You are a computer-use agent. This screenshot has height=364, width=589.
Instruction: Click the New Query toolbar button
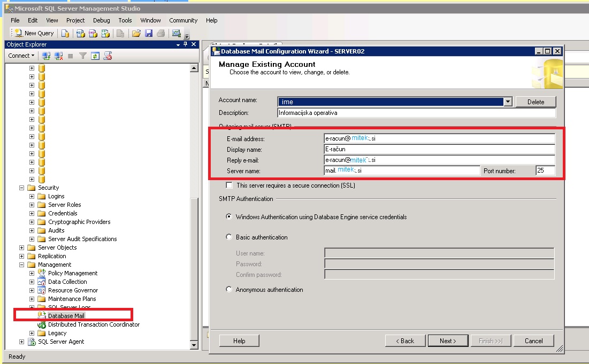coord(34,33)
